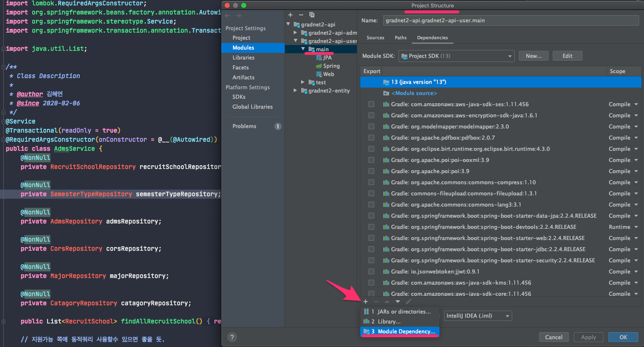The image size is (644, 347).
Task: Click the module Name input field
Action: pos(511,21)
